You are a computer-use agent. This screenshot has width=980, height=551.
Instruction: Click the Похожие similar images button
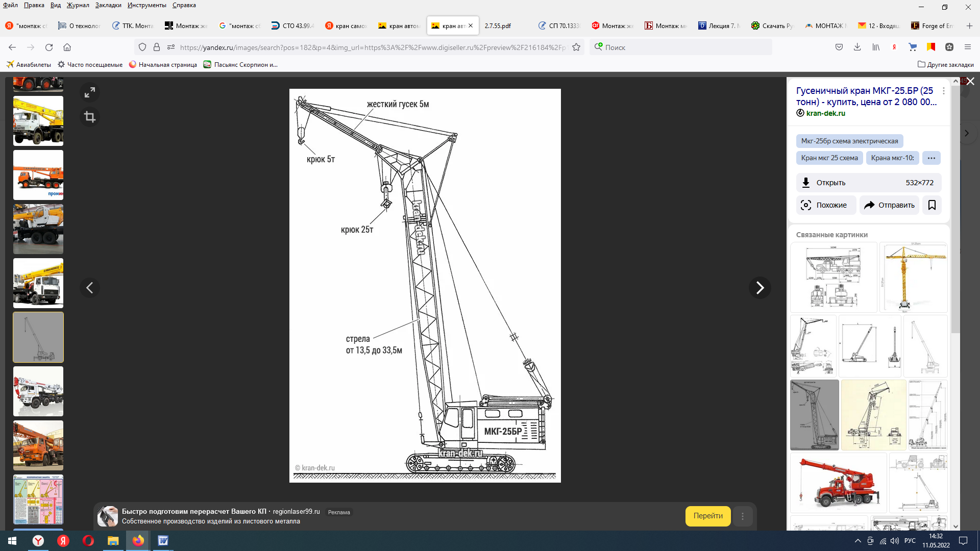(x=826, y=205)
